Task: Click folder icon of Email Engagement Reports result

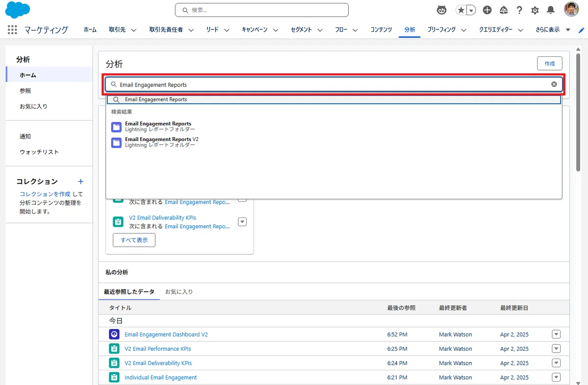Action: (116, 127)
